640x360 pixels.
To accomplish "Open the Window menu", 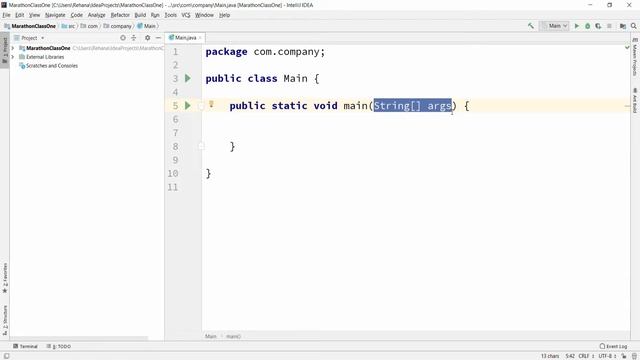I will pos(204,15).
